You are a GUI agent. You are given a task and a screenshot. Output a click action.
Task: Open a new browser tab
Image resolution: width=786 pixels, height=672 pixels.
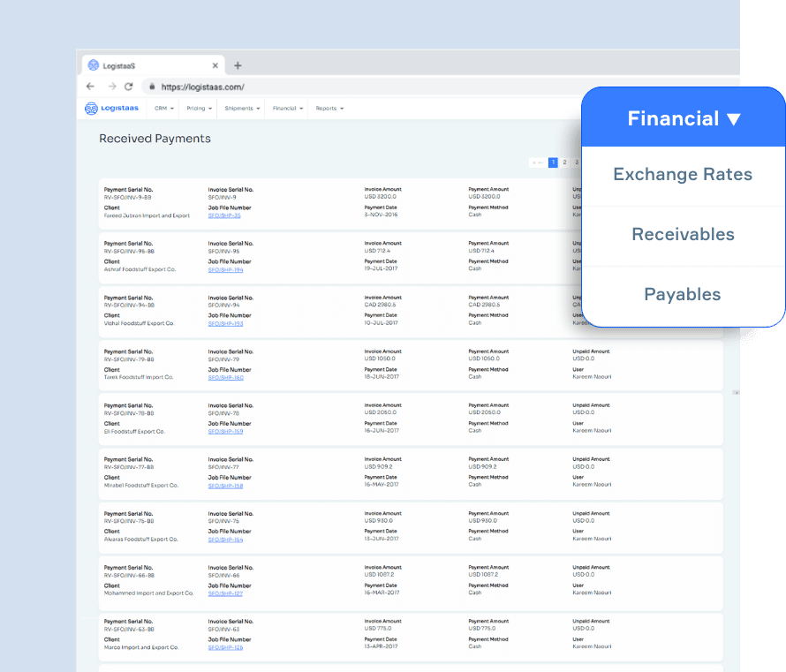[238, 65]
